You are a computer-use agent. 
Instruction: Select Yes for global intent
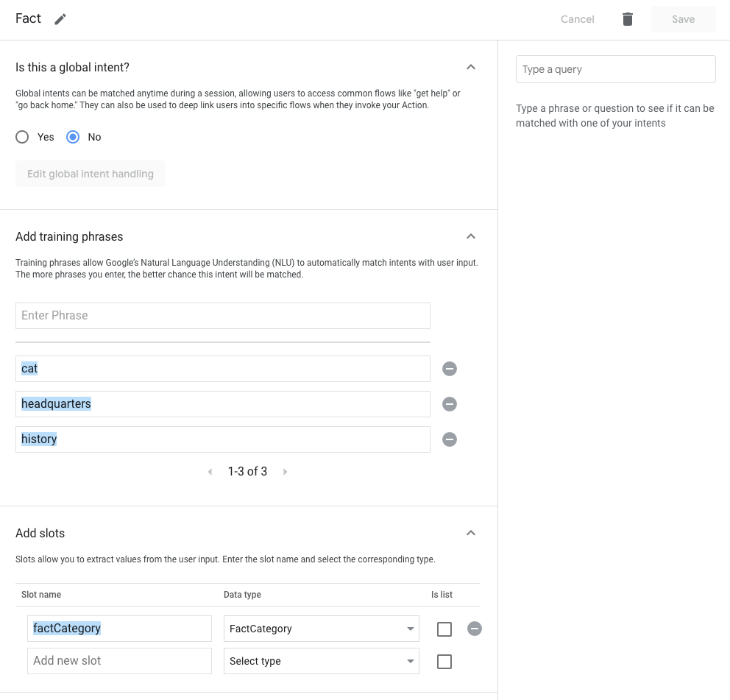click(23, 137)
